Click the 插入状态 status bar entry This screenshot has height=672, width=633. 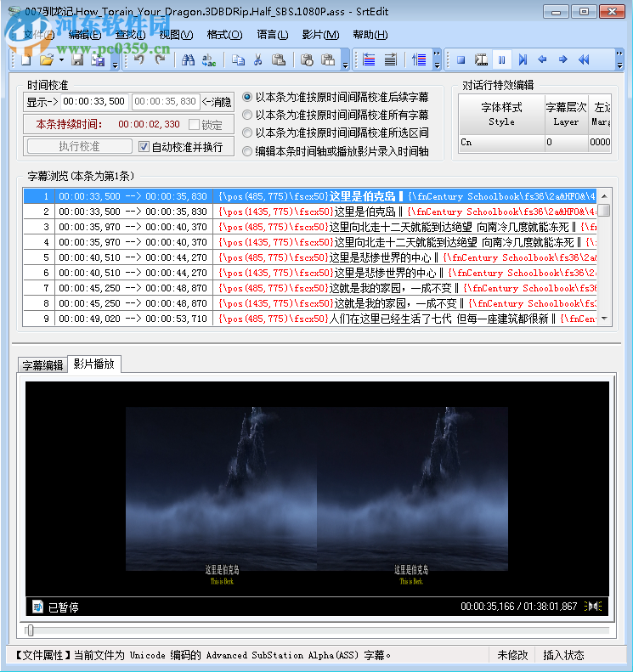click(563, 655)
